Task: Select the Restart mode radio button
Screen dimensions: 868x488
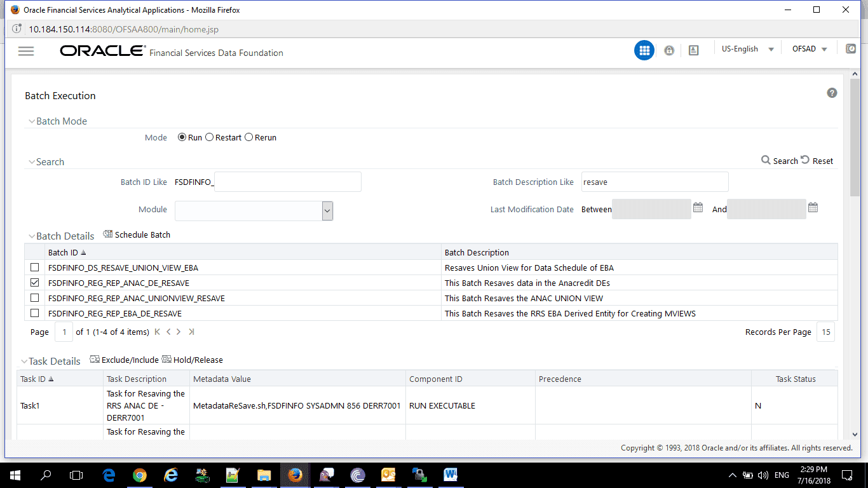Action: (x=209, y=137)
